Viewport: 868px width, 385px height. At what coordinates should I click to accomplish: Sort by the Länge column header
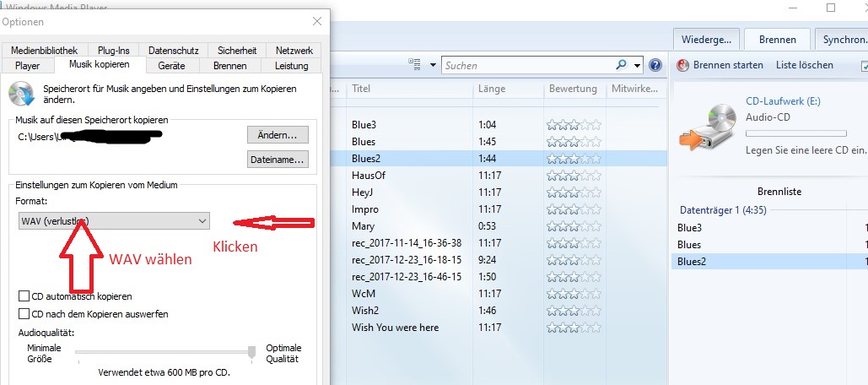[x=492, y=89]
